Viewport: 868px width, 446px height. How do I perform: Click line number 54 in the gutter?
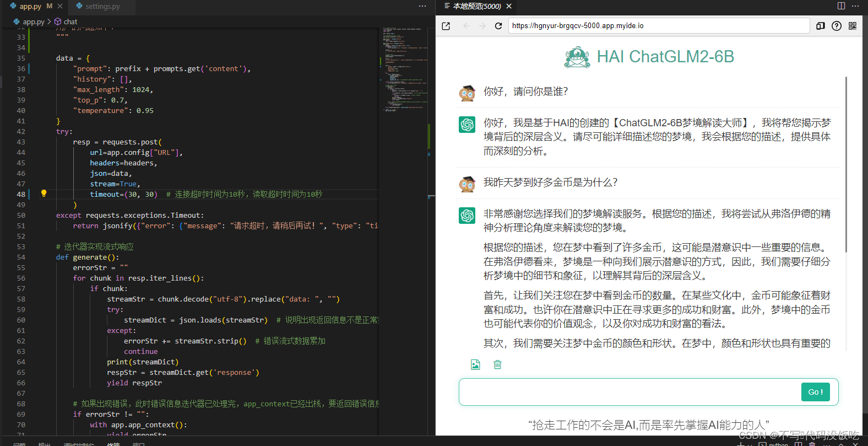[x=21, y=257]
